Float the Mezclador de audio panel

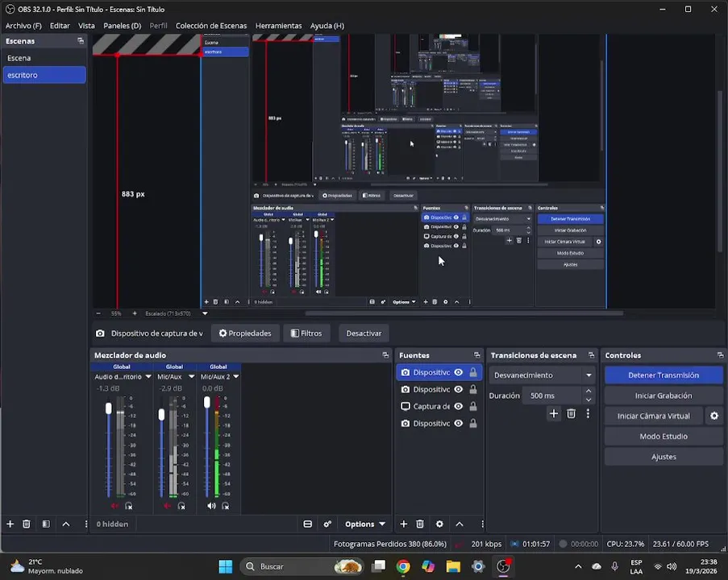pyautogui.click(x=385, y=355)
